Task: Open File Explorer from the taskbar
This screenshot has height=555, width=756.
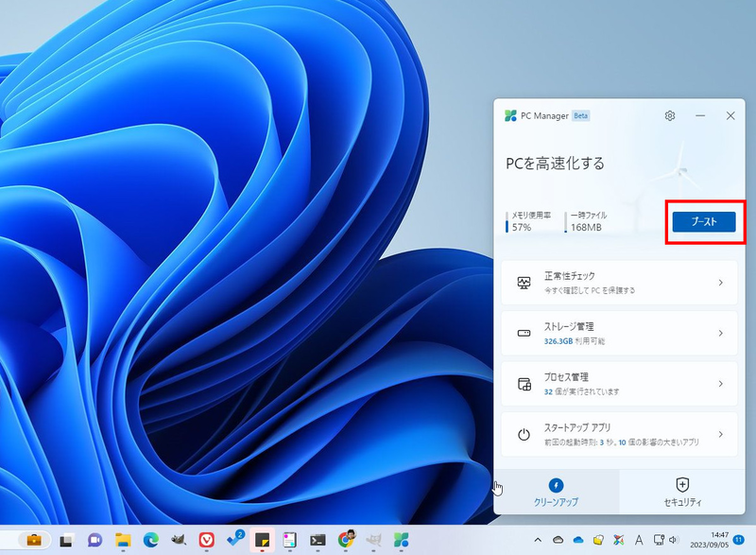Action: pos(122,540)
